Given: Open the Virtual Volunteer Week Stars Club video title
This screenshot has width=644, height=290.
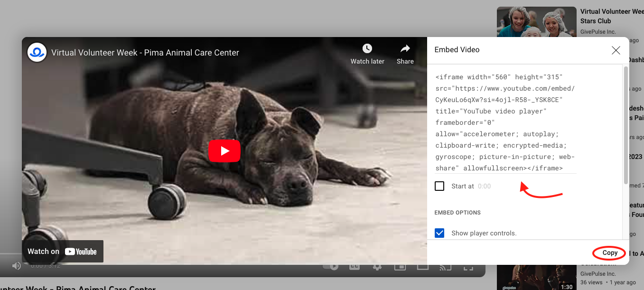Looking at the screenshot, I should coord(612,16).
